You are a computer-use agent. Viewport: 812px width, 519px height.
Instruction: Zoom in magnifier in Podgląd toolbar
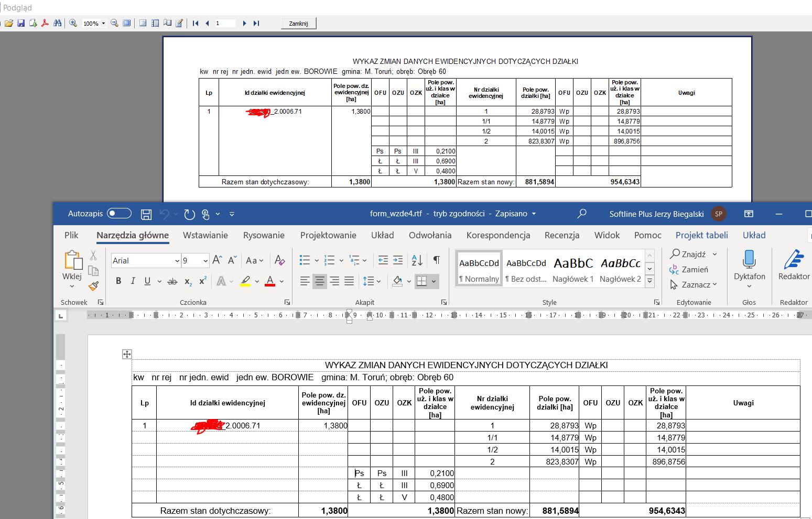pos(73,23)
